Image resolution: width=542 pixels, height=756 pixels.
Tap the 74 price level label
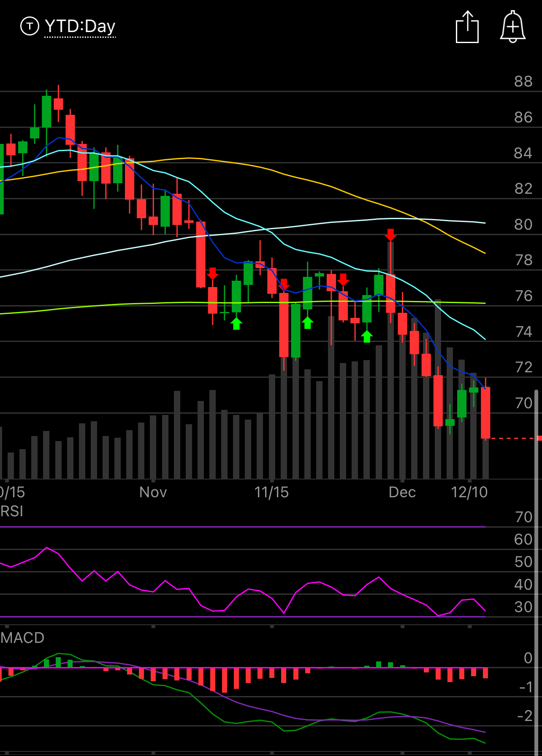pos(523,332)
